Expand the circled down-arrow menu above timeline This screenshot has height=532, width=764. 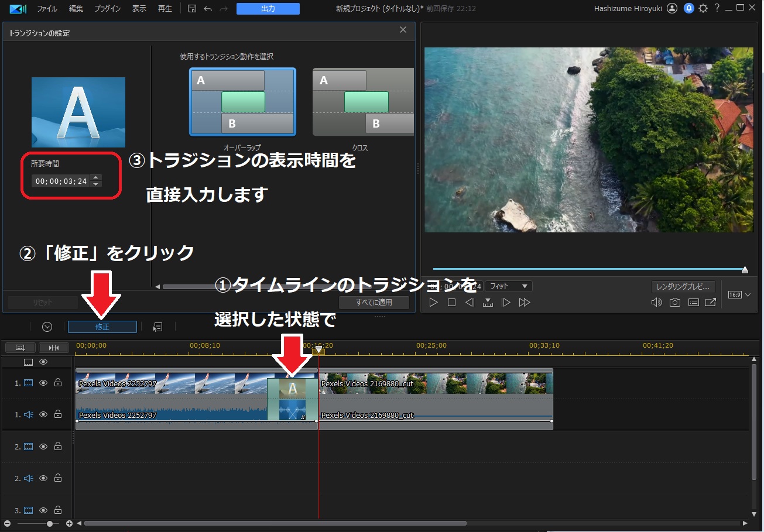point(47,327)
